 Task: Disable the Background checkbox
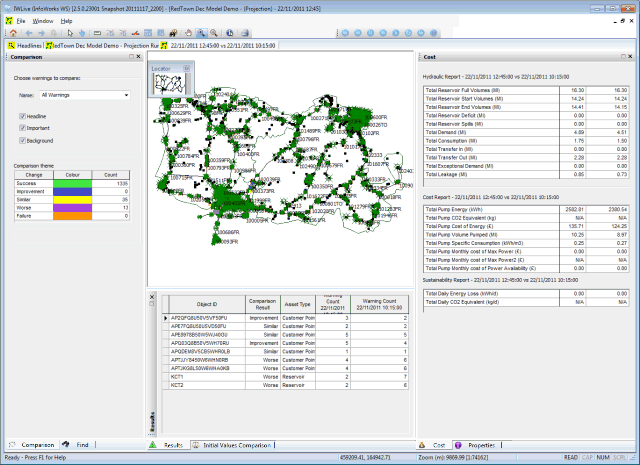(22, 141)
